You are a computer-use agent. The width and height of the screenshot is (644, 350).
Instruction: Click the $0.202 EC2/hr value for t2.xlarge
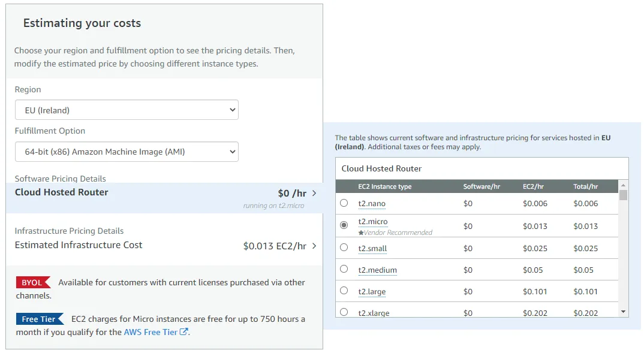pyautogui.click(x=535, y=313)
